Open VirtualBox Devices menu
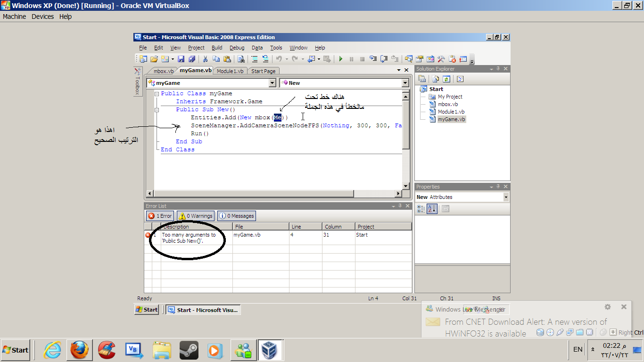Screen dimensions: 644x362 [43, 16]
